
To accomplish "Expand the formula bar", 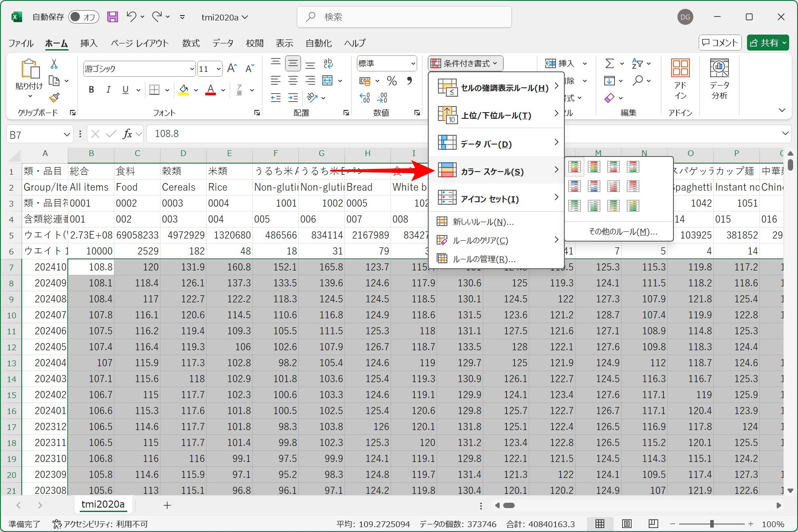I will point(785,133).
